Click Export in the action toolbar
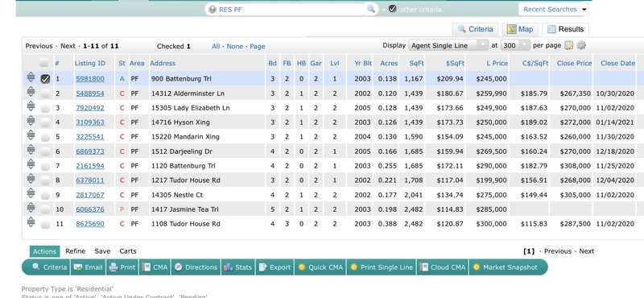Screen dimensions: 644x298 click(275, 267)
